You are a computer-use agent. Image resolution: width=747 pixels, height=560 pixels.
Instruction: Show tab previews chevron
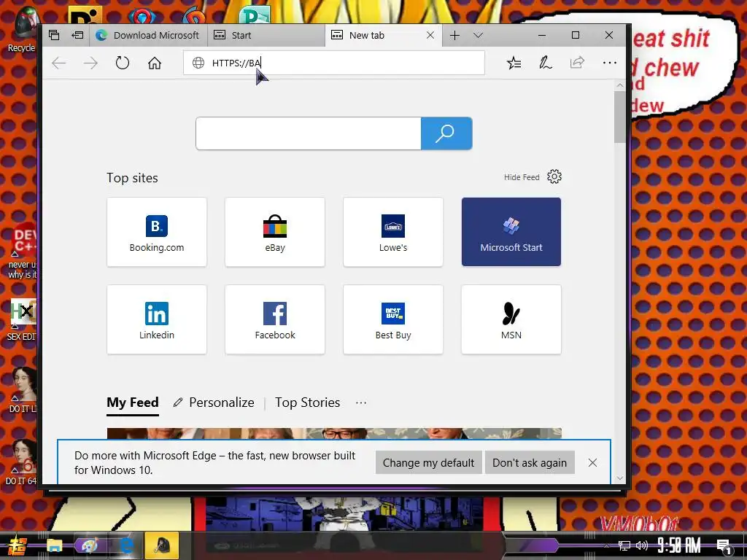[479, 35]
